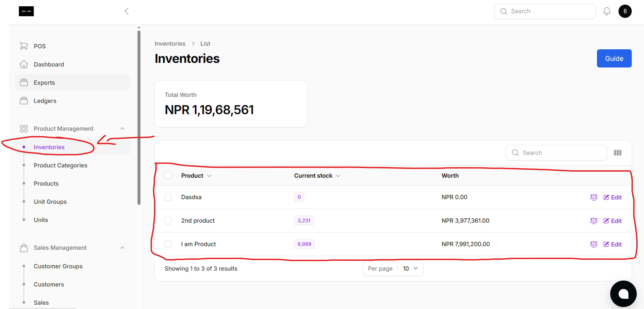This screenshot has width=644, height=309.
Task: Click scale icon for I am Product
Action: coord(594,244)
